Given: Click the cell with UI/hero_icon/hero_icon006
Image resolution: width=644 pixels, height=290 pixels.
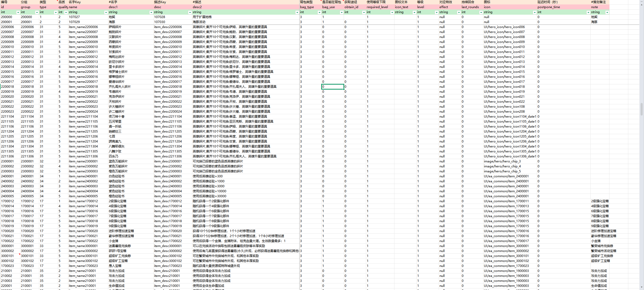Looking at the screenshot, I should (504, 27).
